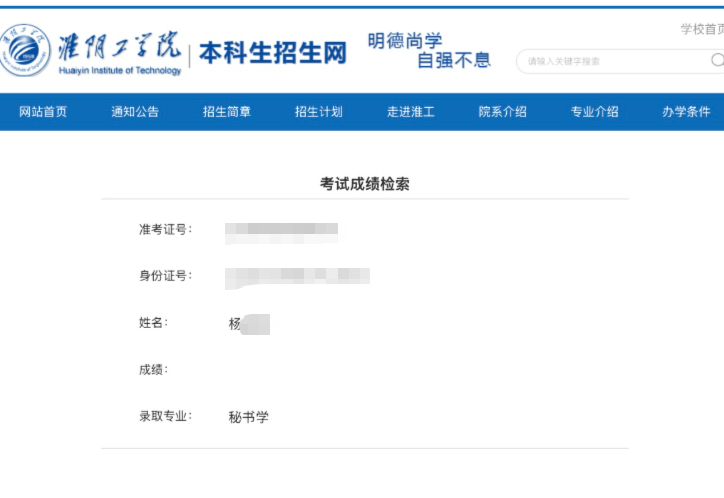Open the 招生计划 navigation item
The height and width of the screenshot is (498, 724).
[319, 112]
